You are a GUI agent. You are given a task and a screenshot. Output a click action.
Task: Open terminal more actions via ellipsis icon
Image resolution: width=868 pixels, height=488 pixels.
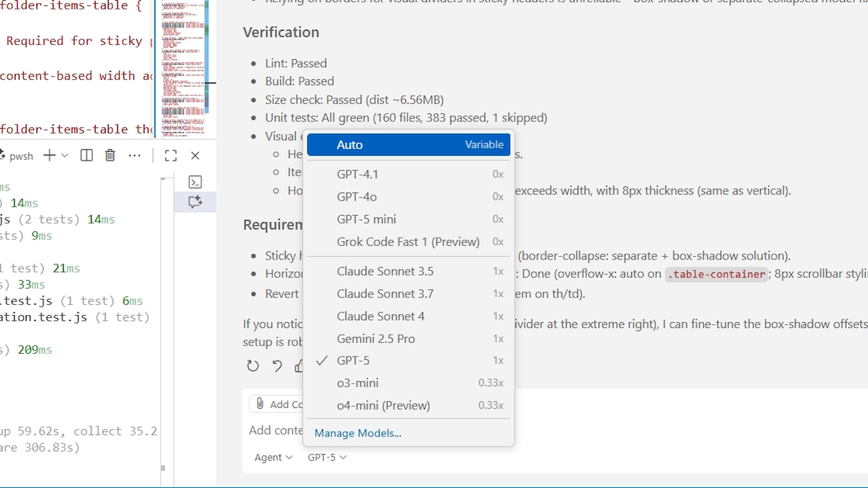tap(134, 155)
